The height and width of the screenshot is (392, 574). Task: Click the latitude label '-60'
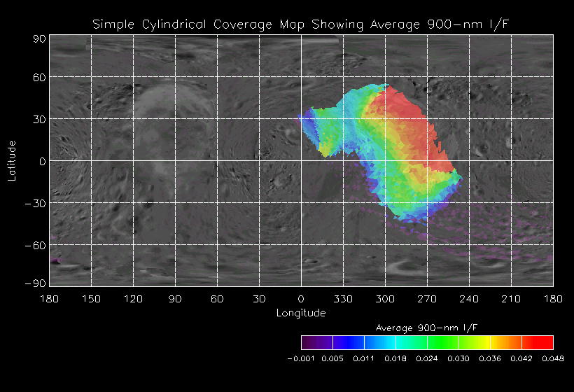35,246
